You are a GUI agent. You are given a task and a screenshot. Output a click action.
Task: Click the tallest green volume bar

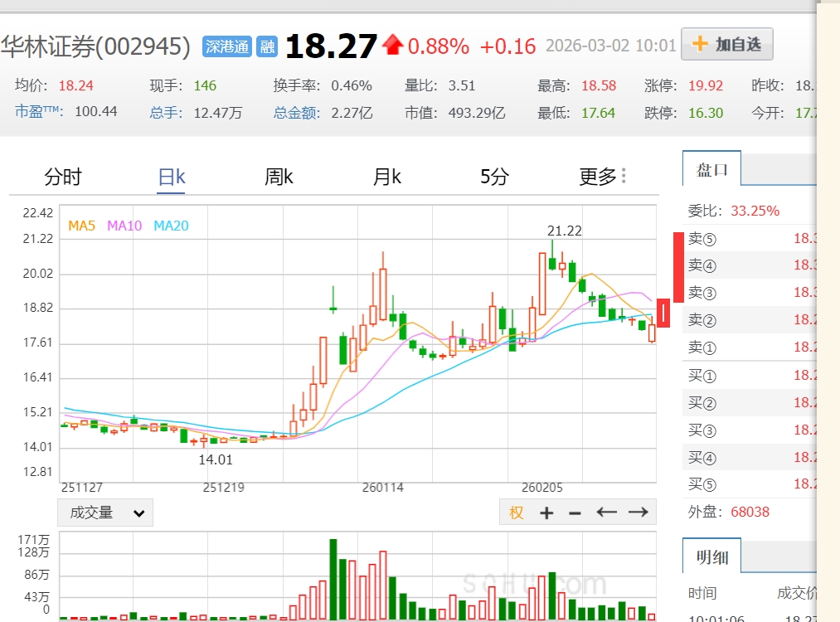pos(333,580)
